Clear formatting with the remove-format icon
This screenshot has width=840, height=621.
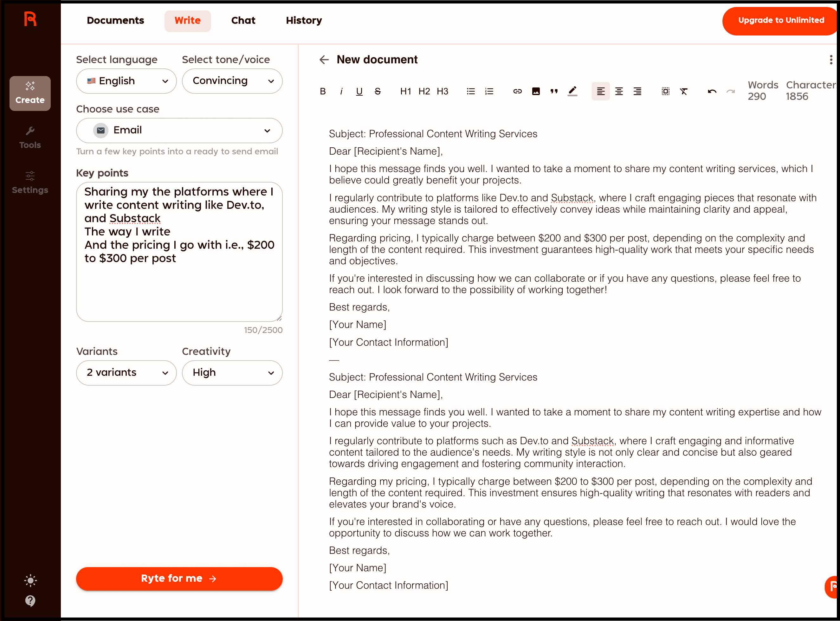684,91
